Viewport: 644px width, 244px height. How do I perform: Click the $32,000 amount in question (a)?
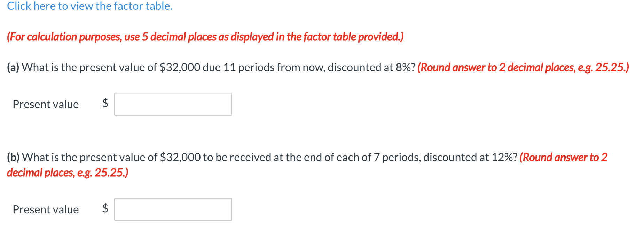(180, 67)
